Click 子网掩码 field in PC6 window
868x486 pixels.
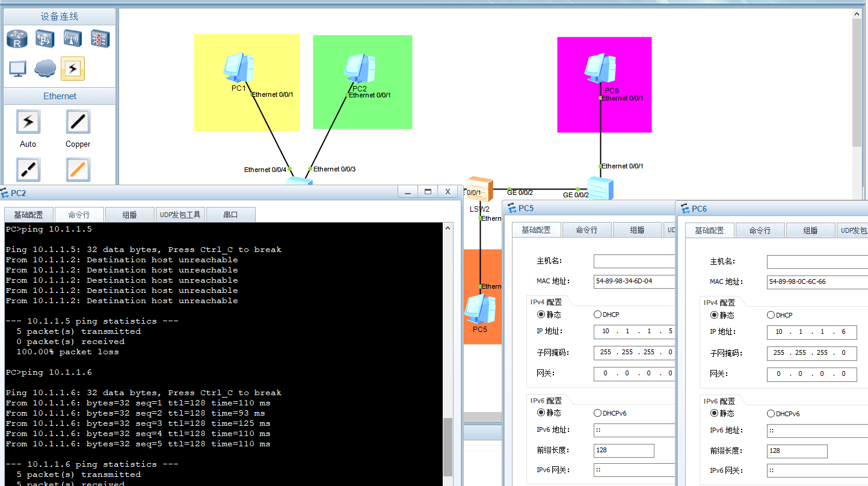click(x=811, y=353)
